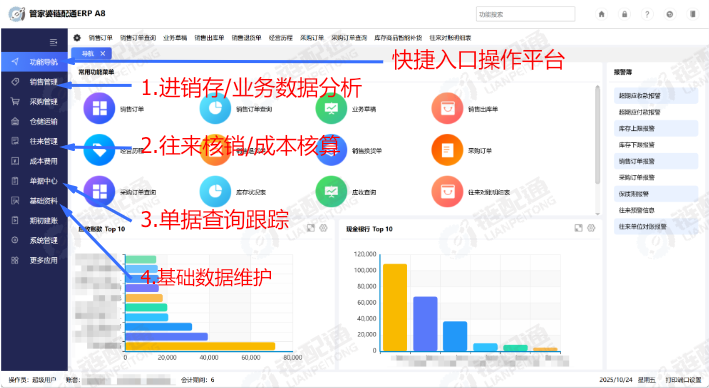Go to the home icon in header
Screen dimensions: 709x388
pyautogui.click(x=601, y=14)
